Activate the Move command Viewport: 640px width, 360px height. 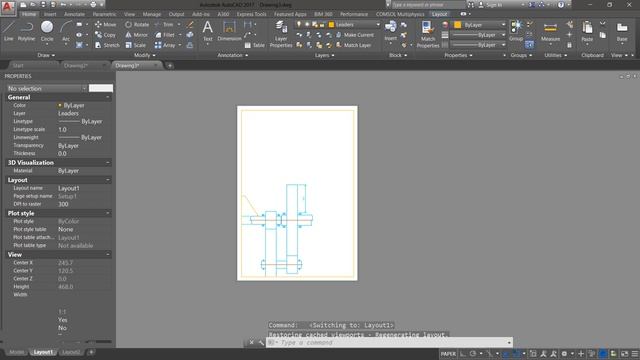point(105,24)
